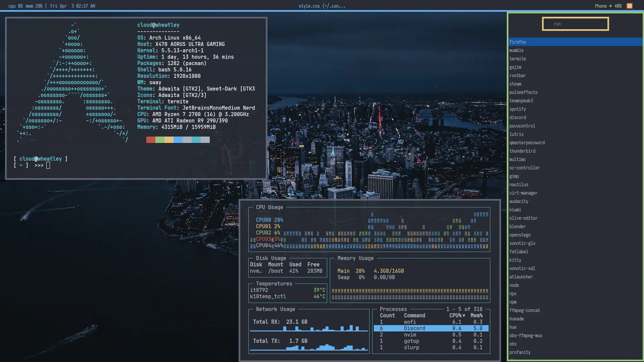The height and width of the screenshot is (362, 644).
Task: Select the gotop process row
Action: [x=431, y=341]
